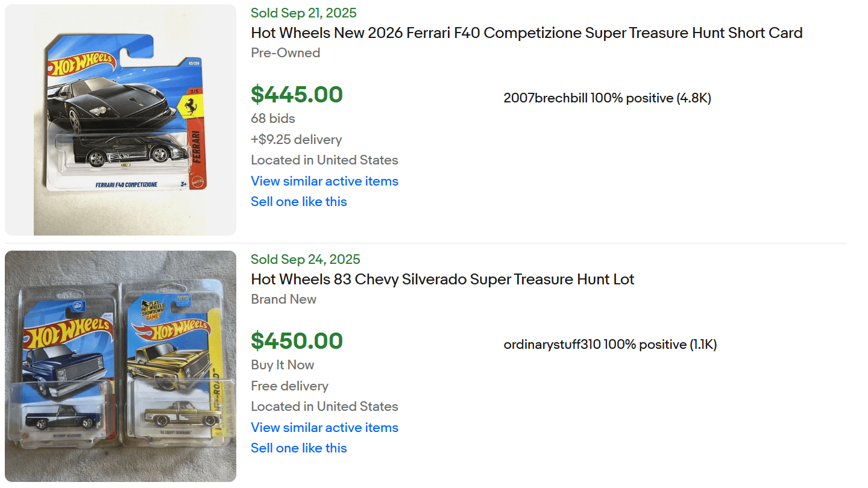This screenshot has width=868, height=488.
Task: Click the 'Buy It Now' label
Action: coord(282,365)
